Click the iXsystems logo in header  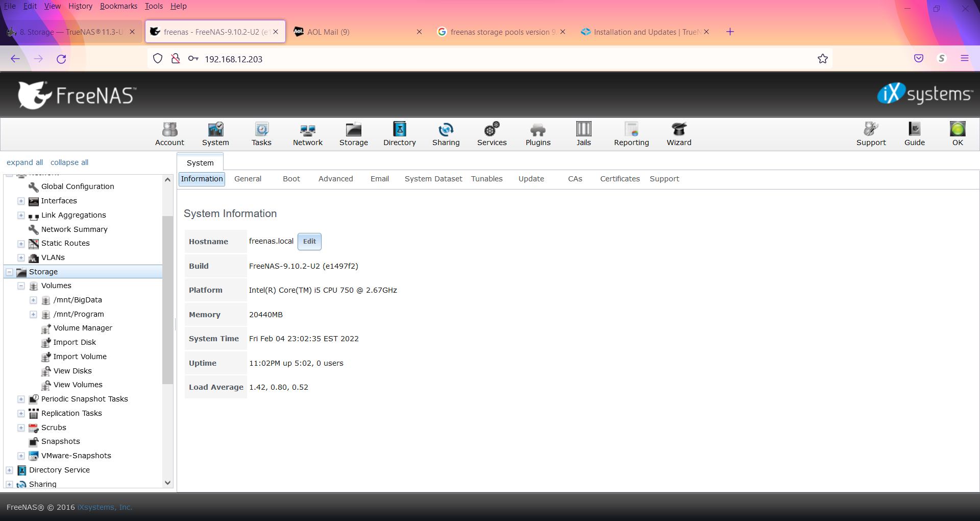(925, 93)
